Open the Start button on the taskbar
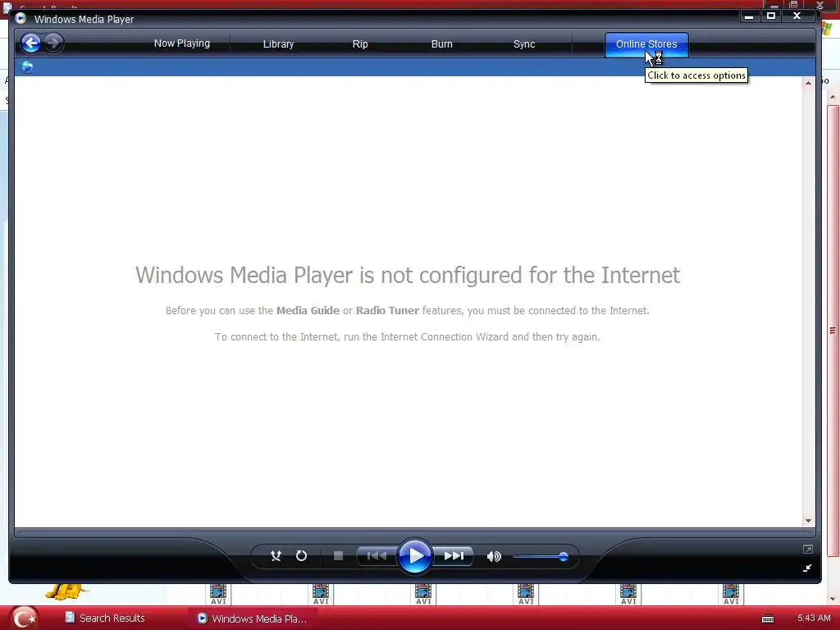Viewport: 840px width, 630px height. pyautogui.click(x=24, y=619)
